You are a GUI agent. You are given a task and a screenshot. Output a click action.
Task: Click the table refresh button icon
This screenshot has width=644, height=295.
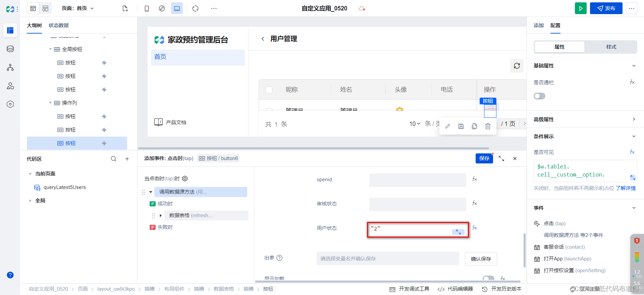click(x=517, y=66)
